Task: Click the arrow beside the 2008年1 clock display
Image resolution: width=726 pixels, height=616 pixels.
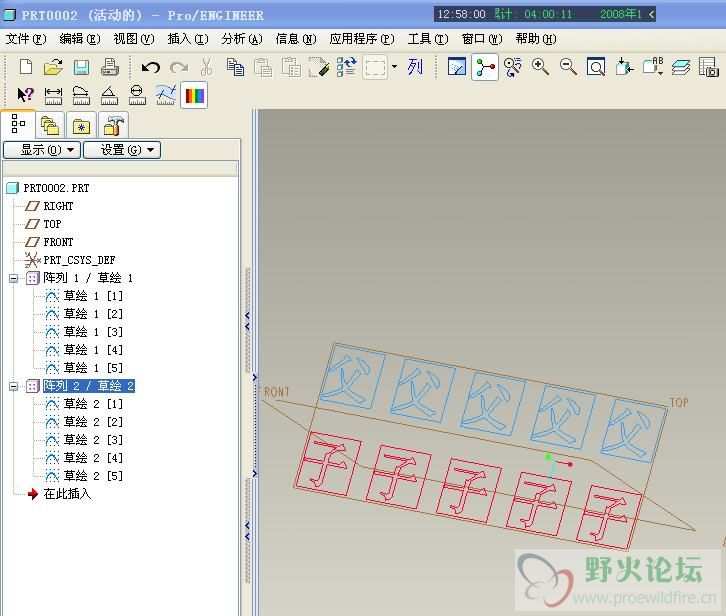Action: tap(651, 14)
